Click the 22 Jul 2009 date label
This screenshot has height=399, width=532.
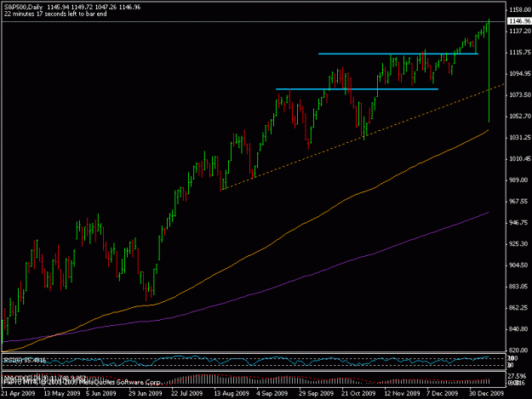186,393
